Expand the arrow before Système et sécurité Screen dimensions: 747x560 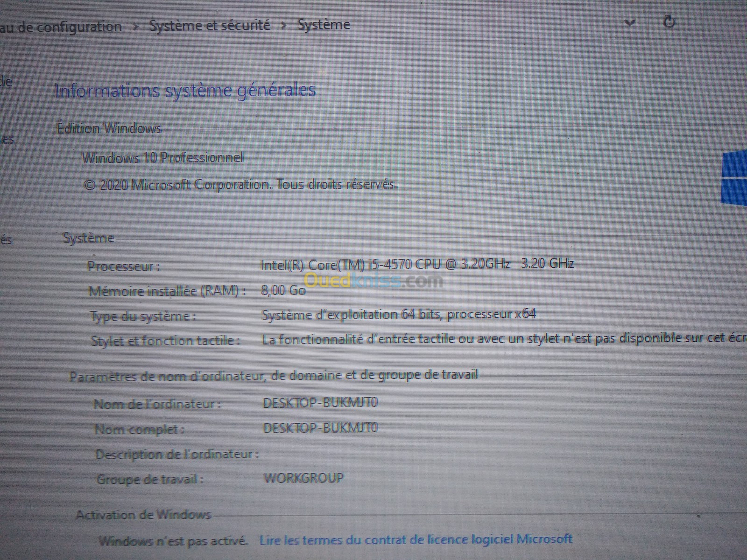tap(135, 26)
